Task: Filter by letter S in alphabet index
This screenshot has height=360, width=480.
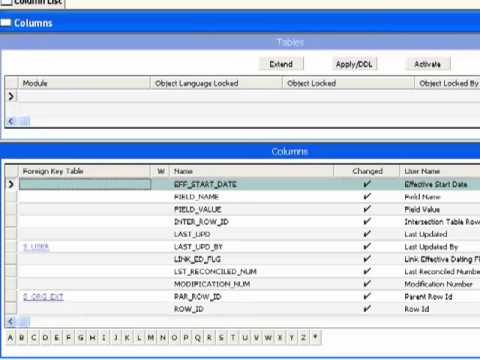Action: [221, 338]
